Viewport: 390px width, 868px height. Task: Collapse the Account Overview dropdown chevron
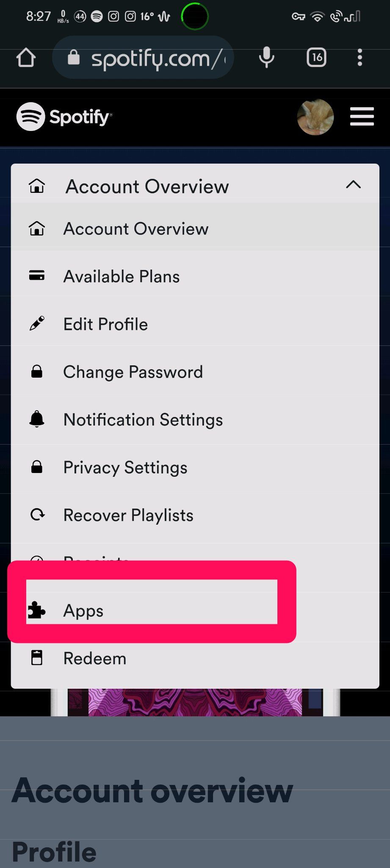point(353,185)
